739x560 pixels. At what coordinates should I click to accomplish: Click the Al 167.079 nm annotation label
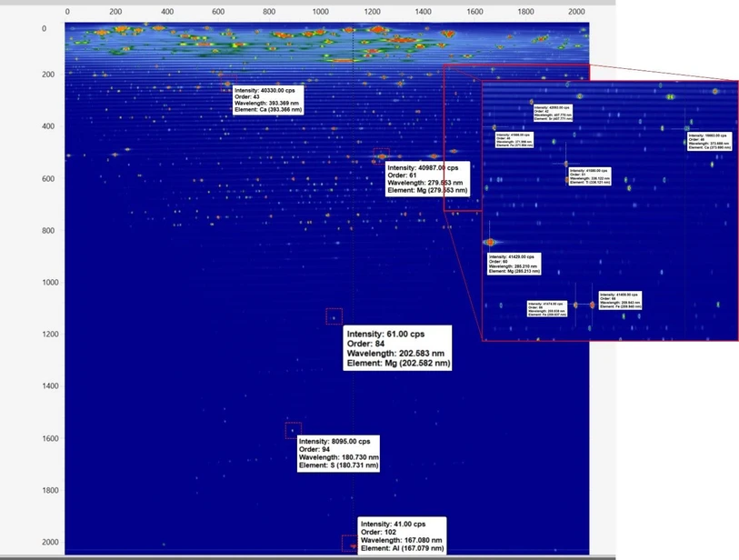[x=403, y=536]
